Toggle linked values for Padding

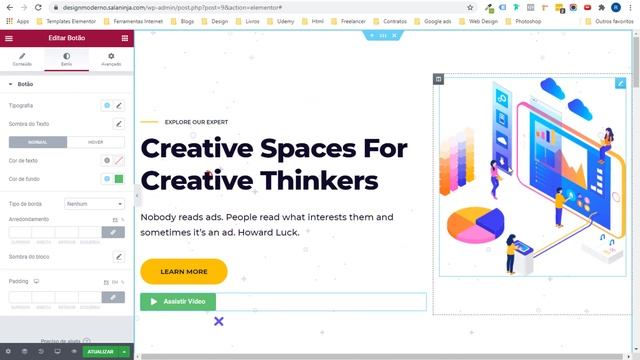click(113, 297)
